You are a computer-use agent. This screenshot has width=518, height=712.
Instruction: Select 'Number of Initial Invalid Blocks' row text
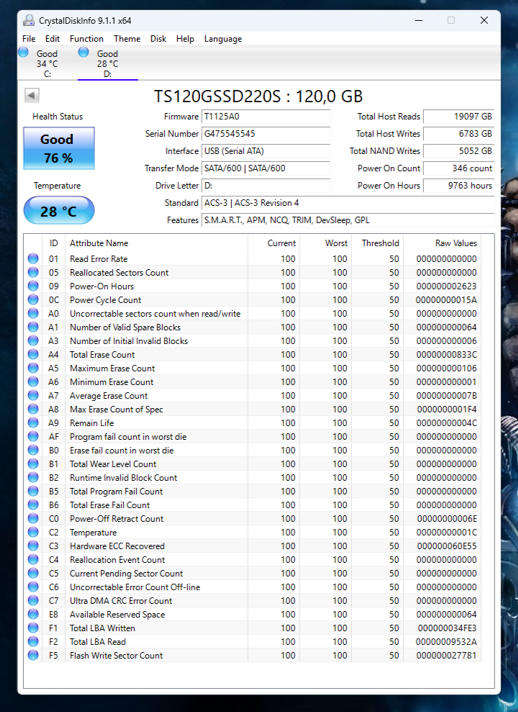pyautogui.click(x=128, y=341)
